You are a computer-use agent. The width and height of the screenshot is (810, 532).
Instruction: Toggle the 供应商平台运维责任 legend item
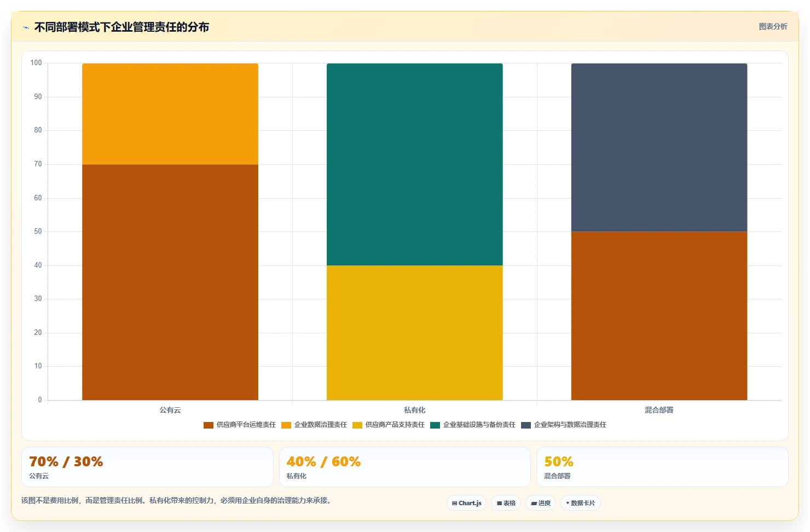[x=240, y=425]
